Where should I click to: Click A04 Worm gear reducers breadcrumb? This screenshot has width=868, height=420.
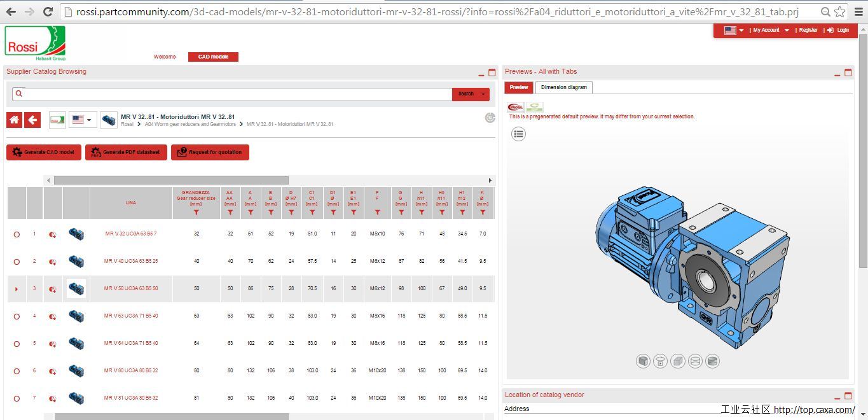(x=190, y=125)
